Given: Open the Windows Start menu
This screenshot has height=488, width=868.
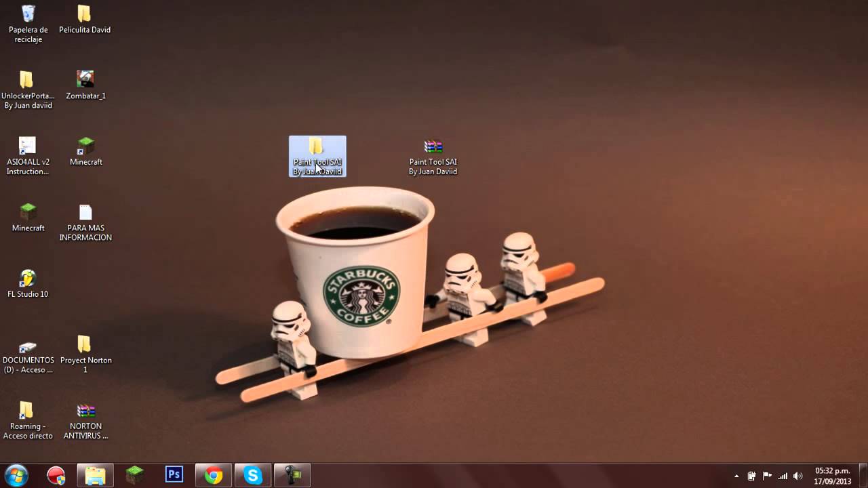Looking at the screenshot, I should (x=16, y=475).
